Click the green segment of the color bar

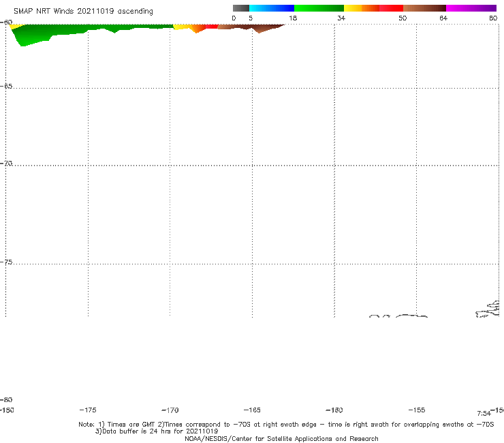319,8
